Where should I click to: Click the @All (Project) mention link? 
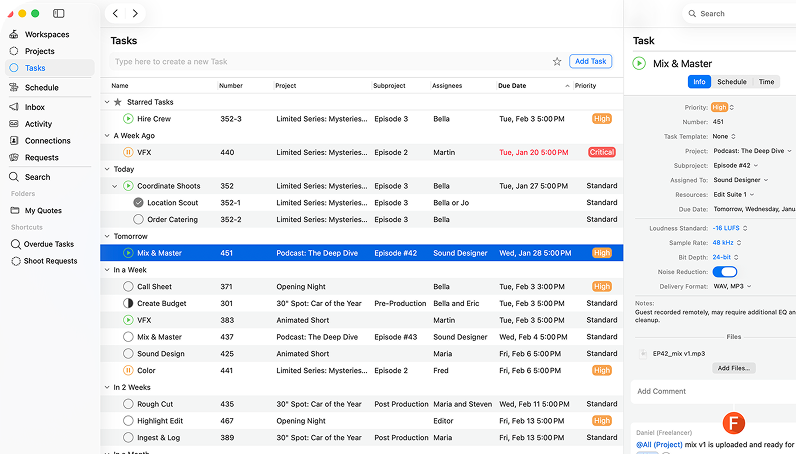(x=659, y=444)
